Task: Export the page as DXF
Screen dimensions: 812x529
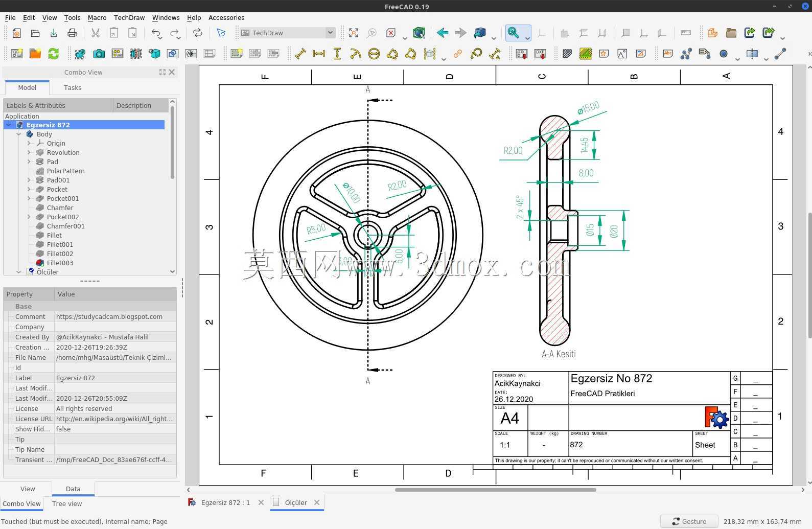Action: point(540,54)
